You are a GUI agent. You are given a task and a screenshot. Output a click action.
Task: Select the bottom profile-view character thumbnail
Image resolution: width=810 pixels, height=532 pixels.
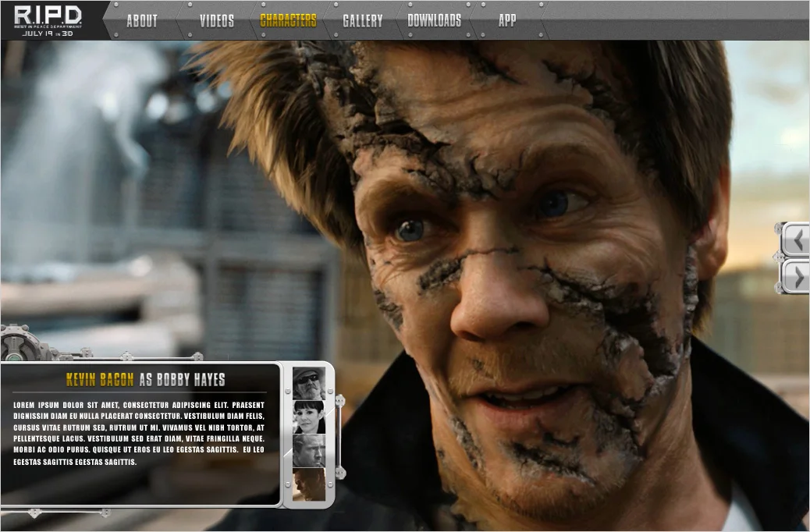point(309,484)
